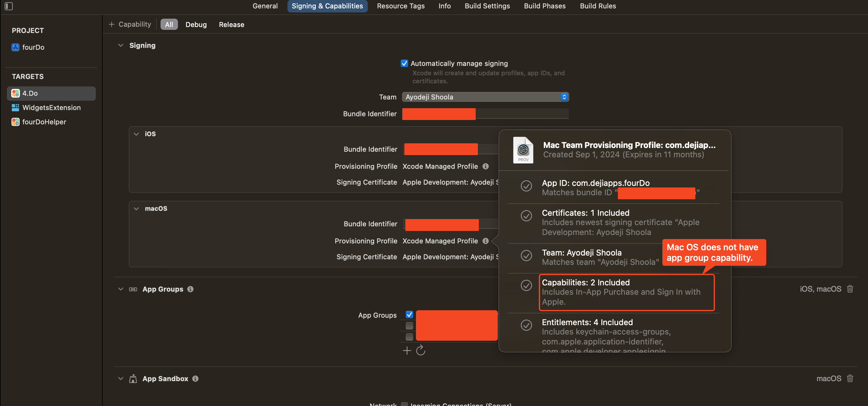Open the General tab
The image size is (868, 406).
265,6
